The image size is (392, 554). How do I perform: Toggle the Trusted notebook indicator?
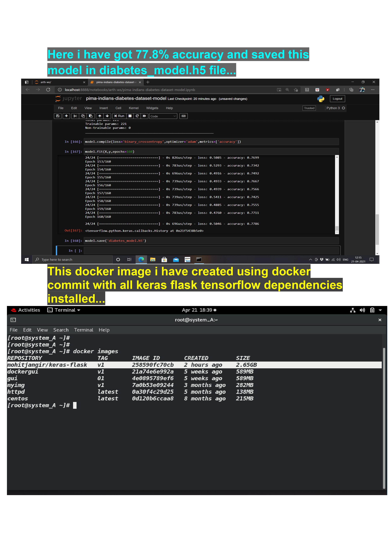309,108
